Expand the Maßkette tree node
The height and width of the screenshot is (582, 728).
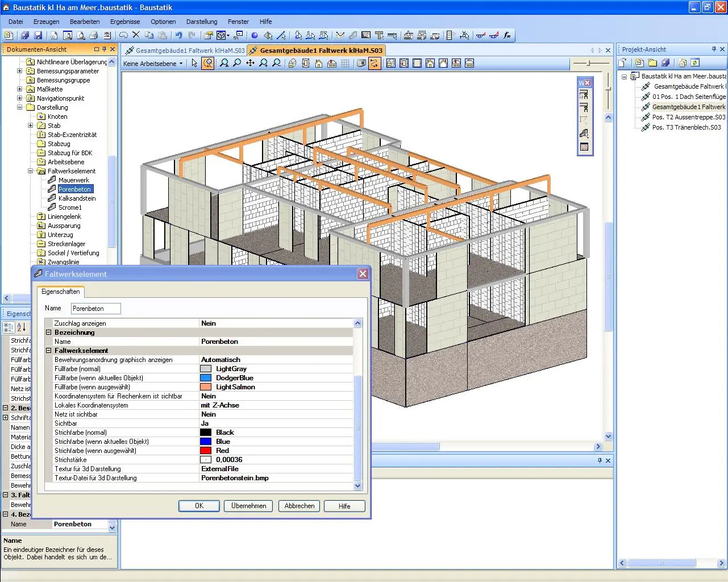click(x=19, y=89)
